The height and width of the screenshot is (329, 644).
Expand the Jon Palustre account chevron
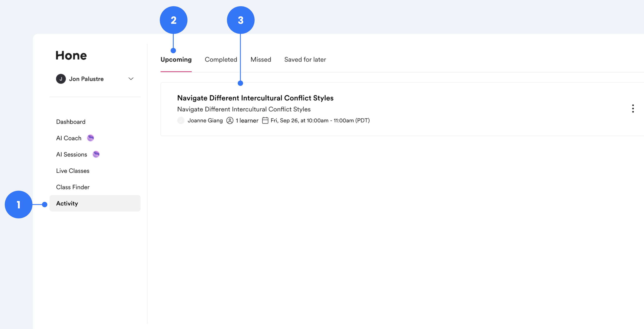(x=131, y=79)
